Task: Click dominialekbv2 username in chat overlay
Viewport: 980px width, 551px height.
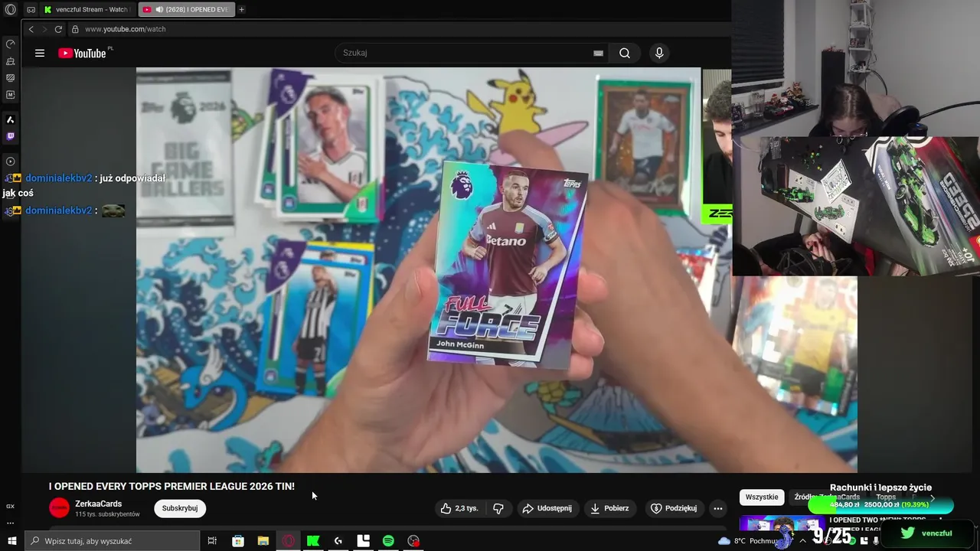Action: point(58,178)
